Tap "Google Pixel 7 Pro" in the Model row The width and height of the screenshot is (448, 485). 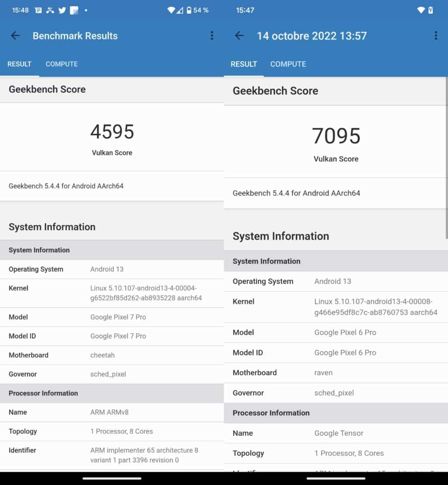(x=118, y=317)
